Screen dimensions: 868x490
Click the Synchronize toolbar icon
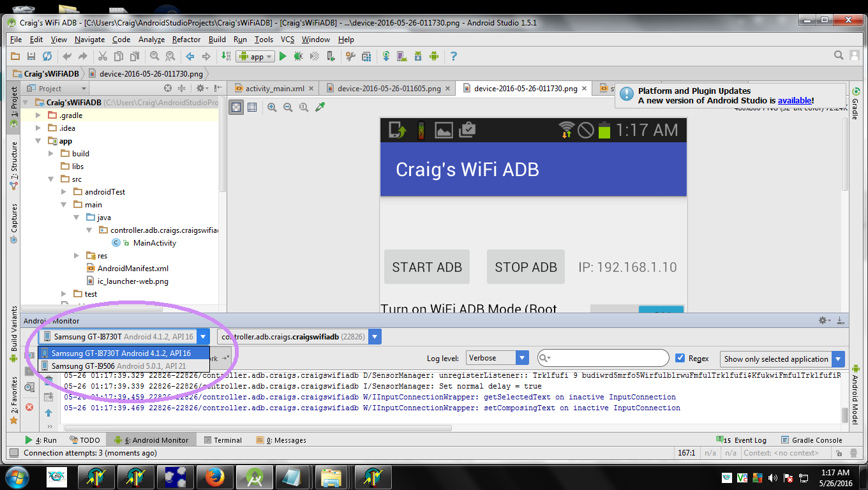click(47, 56)
